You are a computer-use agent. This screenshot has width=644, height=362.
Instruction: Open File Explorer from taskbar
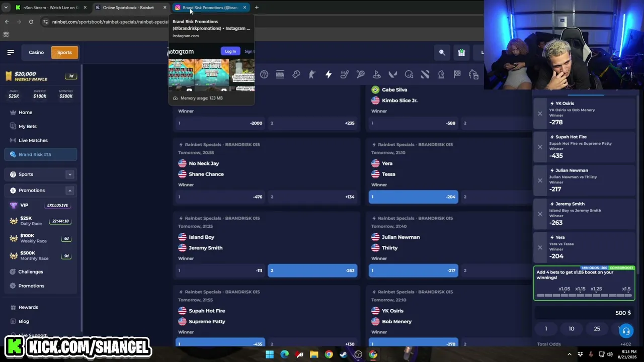[x=314, y=354]
